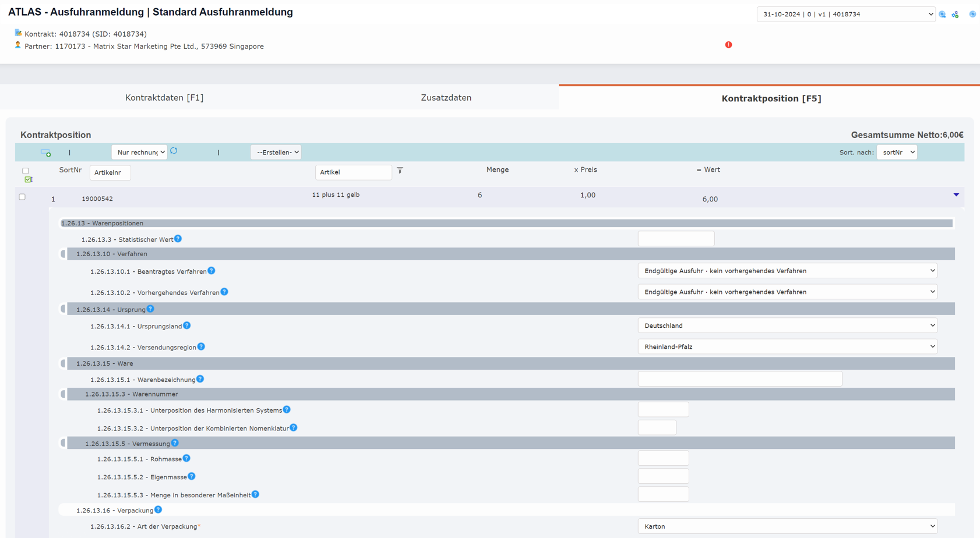Click the gears with green checkmark icon
Screen dimensions: 980x538
(x=955, y=15)
